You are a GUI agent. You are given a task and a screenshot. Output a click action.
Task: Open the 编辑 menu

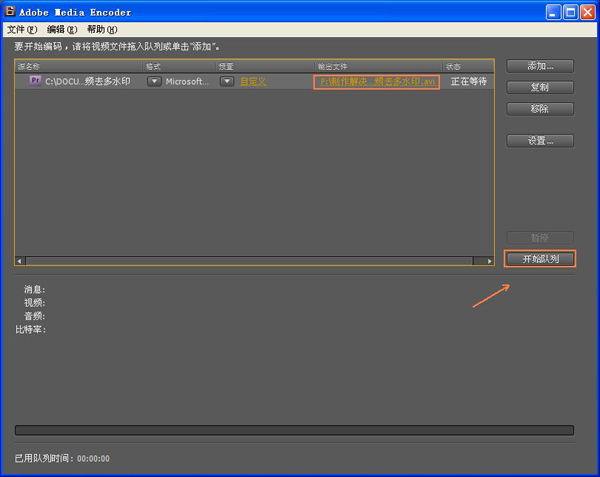click(62, 29)
